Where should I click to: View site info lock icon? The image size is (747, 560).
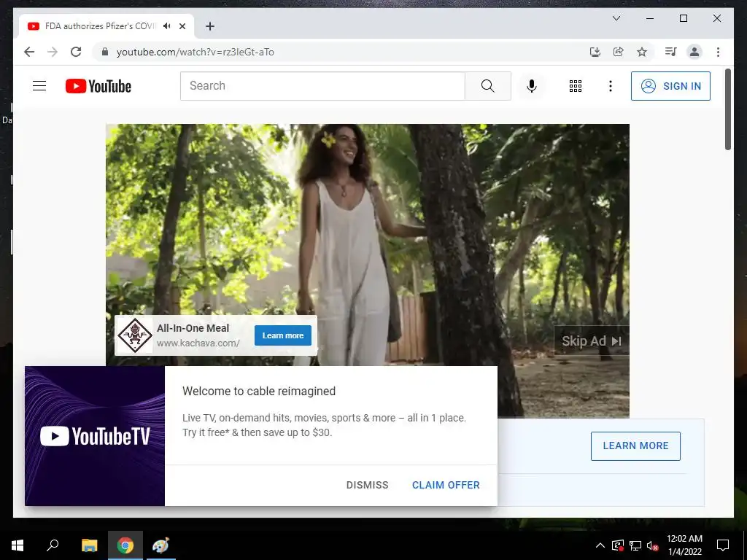105,52
